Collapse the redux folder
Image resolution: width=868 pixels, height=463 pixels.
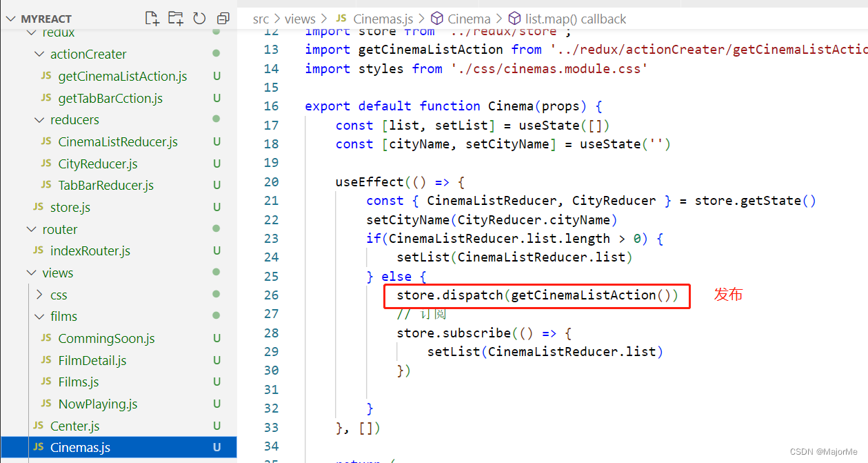(30, 32)
